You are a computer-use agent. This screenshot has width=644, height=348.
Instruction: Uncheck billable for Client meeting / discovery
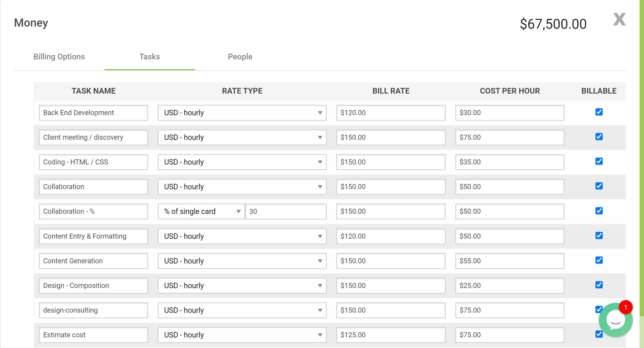point(599,137)
